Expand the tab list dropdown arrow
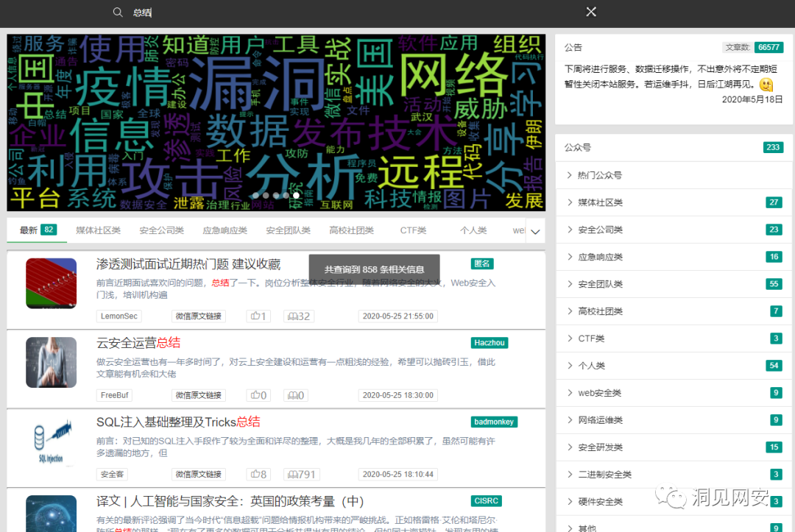Image resolution: width=795 pixels, height=532 pixels. tap(535, 232)
